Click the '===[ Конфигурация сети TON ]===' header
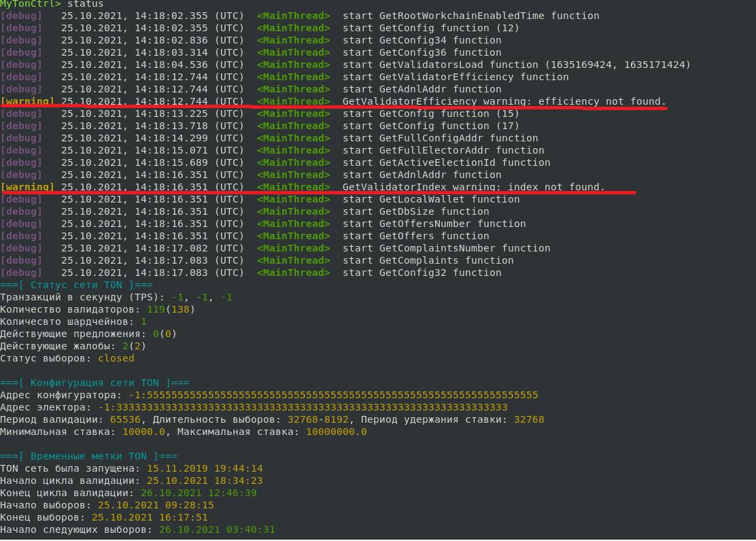Image resolution: width=756 pixels, height=541 pixels. click(94, 383)
